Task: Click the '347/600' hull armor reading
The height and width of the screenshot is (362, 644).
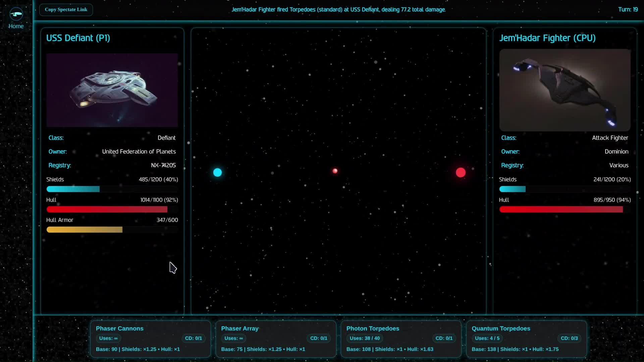Action: [167, 220]
